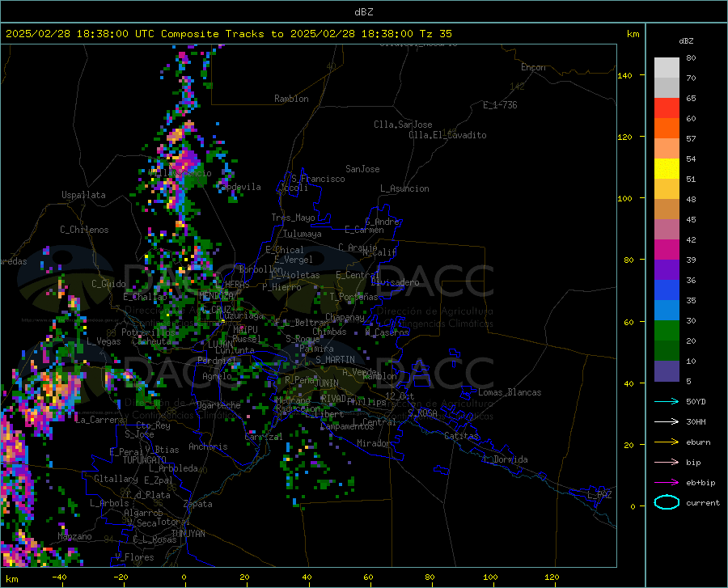Image resolution: width=728 pixels, height=588 pixels.
Task: Click the yellow eburn arrow in legend
Action: [x=667, y=442]
